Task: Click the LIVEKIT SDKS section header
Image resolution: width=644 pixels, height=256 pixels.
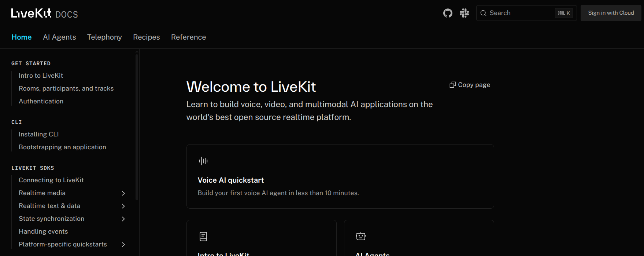Action: [x=33, y=168]
